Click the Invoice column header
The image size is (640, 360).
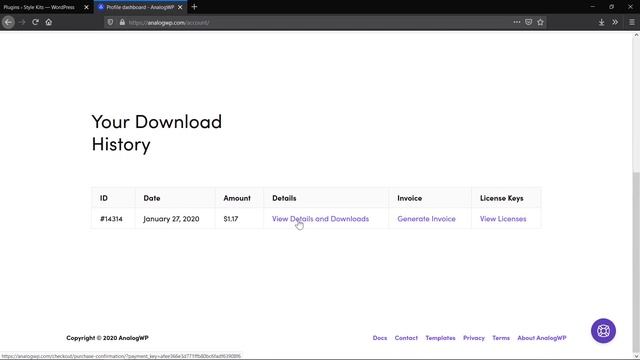pyautogui.click(x=430, y=198)
